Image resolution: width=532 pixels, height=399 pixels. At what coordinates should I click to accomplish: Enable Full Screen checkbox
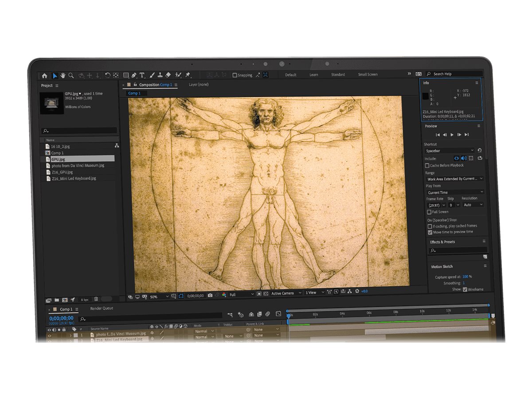429,212
